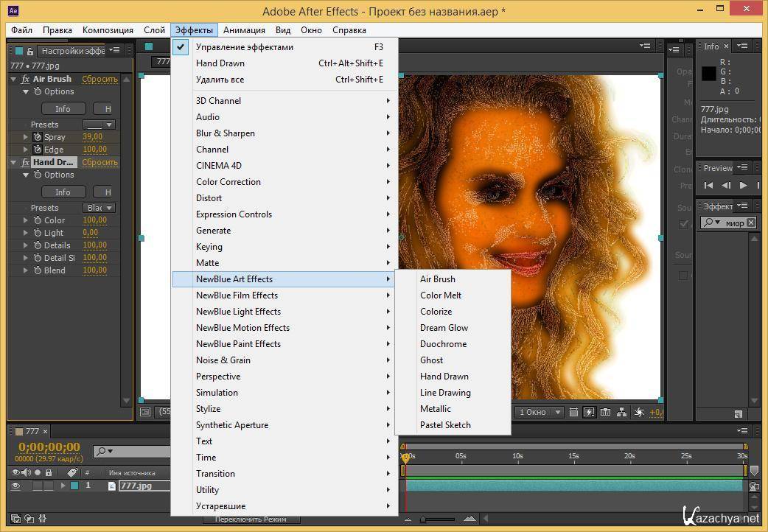
Task: Toggle the Spray stopwatch keyframe icon
Action: coord(38,137)
